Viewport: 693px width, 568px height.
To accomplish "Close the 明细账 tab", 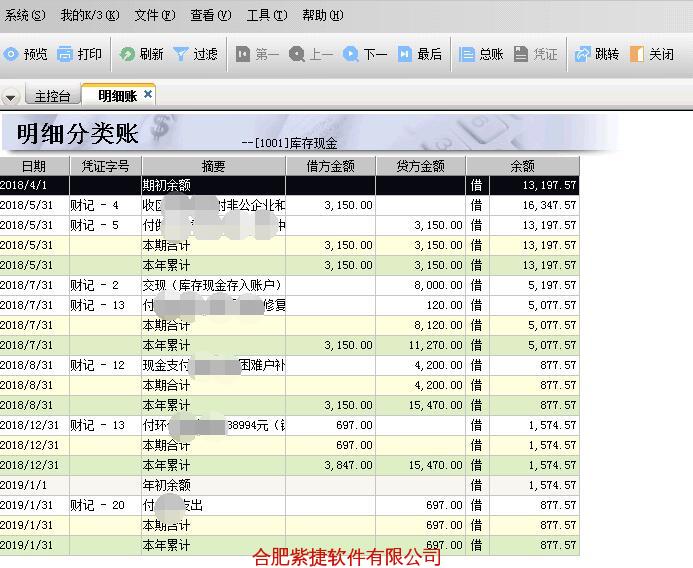I will pos(148,94).
